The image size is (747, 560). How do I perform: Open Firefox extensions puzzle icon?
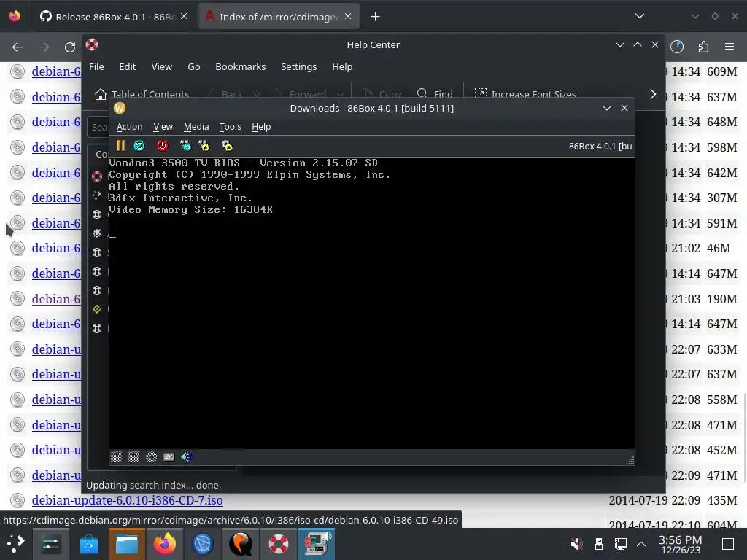(x=703, y=47)
